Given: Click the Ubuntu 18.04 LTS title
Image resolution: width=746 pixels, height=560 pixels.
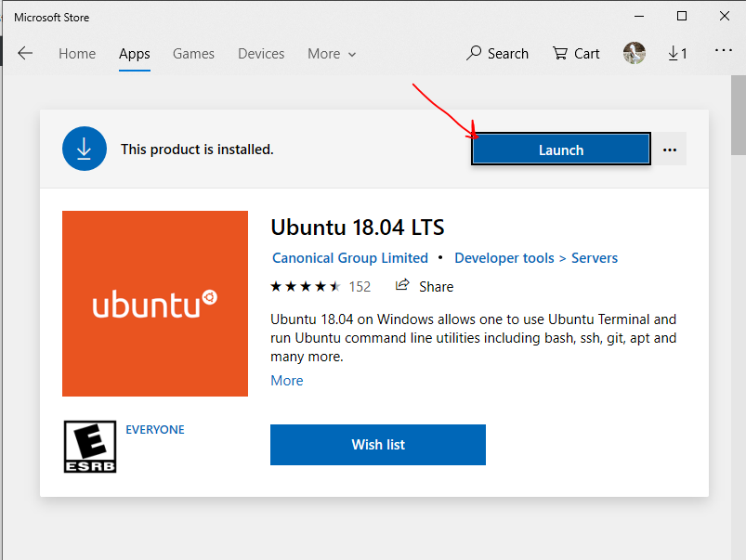Looking at the screenshot, I should (x=358, y=228).
